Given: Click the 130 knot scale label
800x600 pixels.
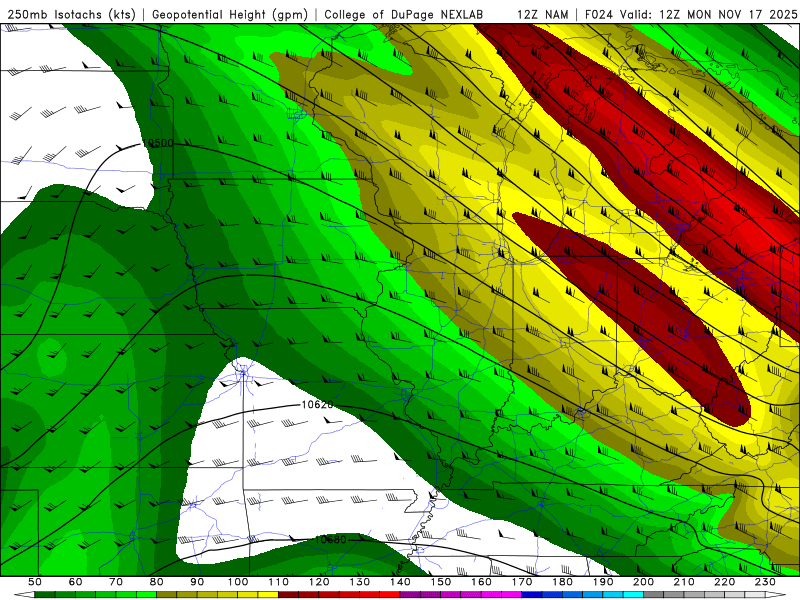Looking at the screenshot, I should (360, 582).
